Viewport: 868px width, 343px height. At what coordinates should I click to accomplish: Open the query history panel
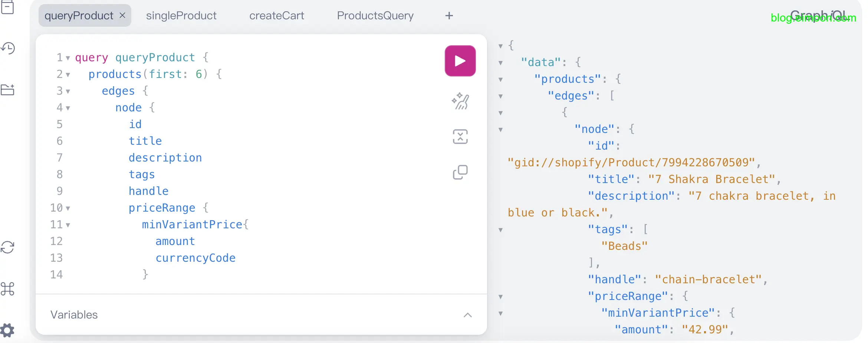point(8,48)
